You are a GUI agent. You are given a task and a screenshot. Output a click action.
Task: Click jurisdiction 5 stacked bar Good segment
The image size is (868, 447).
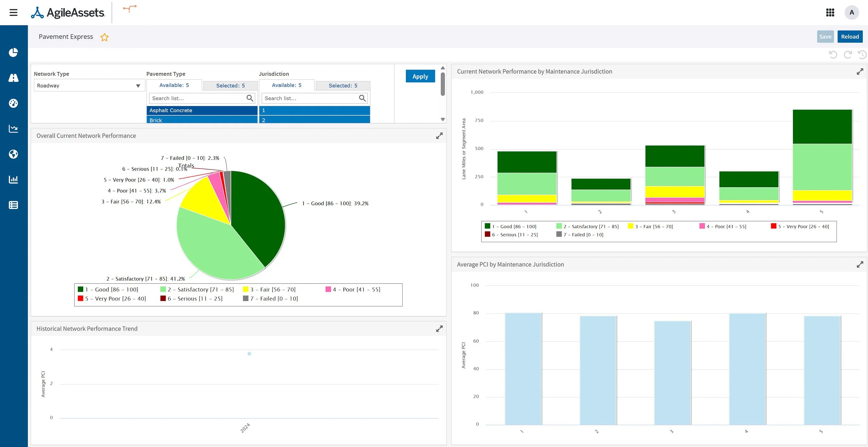[822, 126]
